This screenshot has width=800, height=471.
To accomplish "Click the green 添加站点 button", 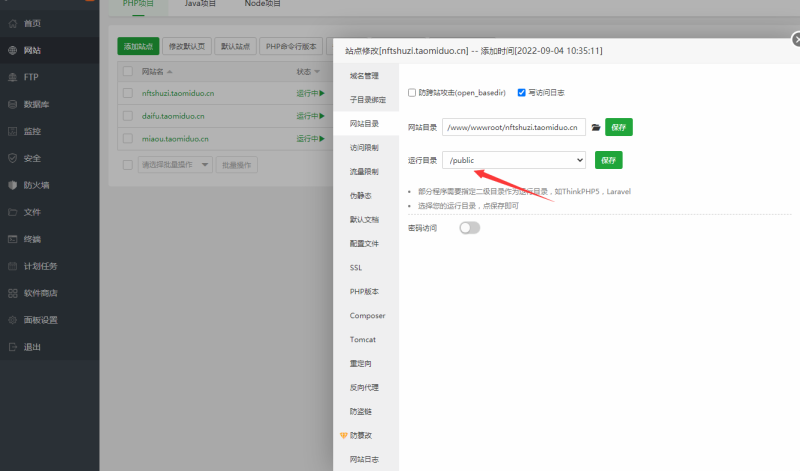I will (138, 46).
